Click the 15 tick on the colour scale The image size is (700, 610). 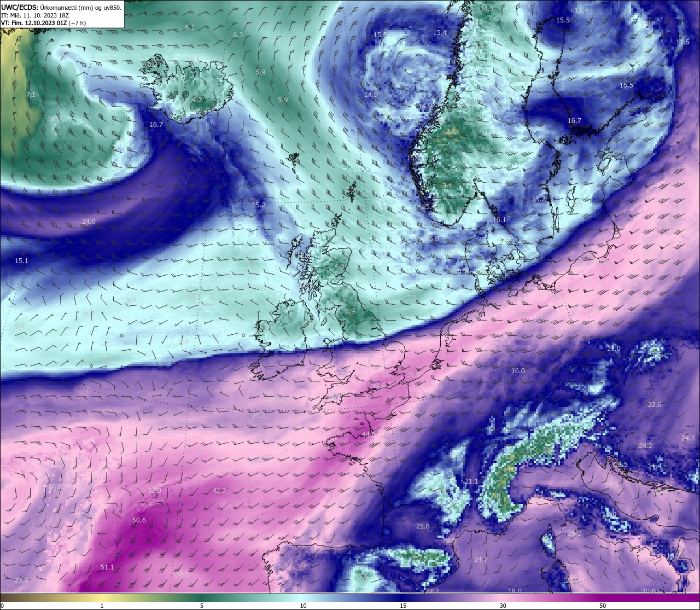click(402, 606)
